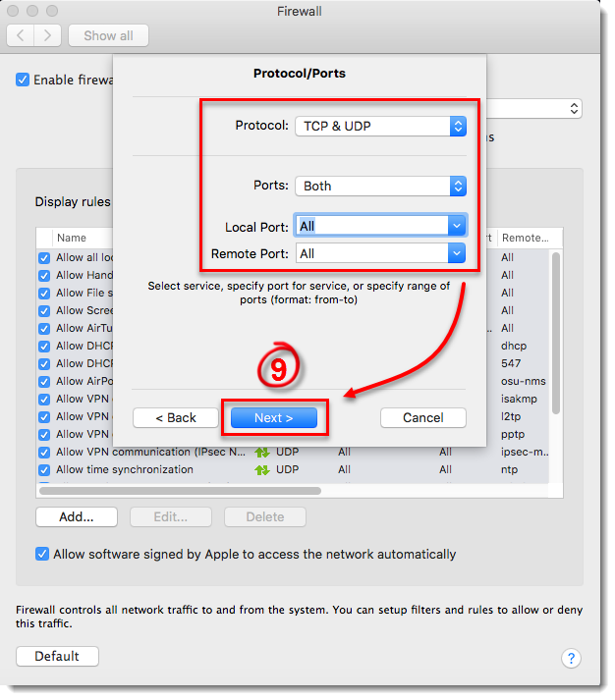615x700 pixels.
Task: Open the Protocol TCP & UDP dropdown
Action: (x=380, y=127)
